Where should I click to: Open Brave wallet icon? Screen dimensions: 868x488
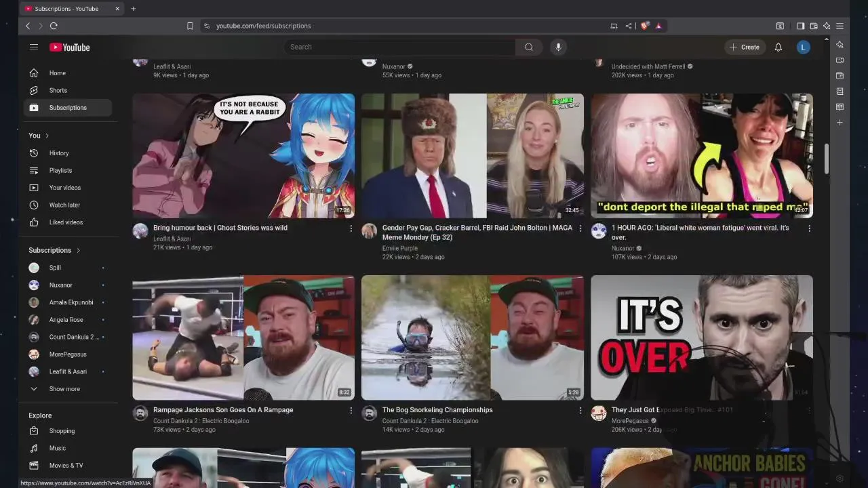(x=814, y=26)
